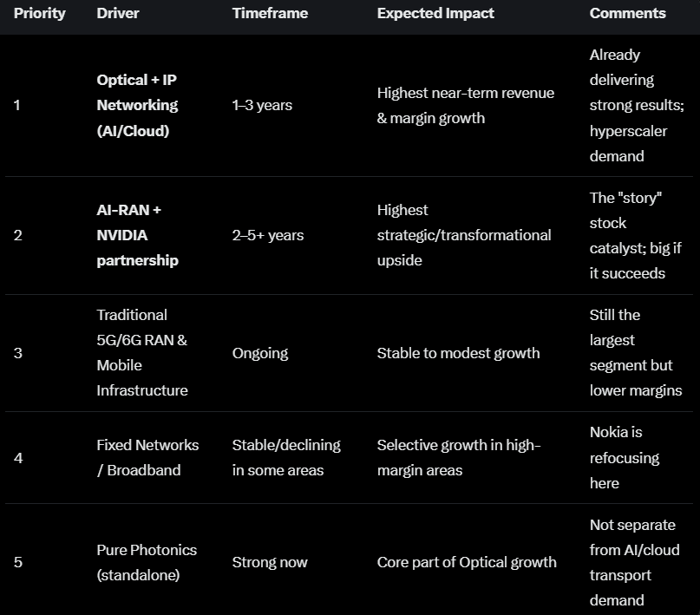This screenshot has width=700, height=615.
Task: Click the Fixed Networks / Broadband cell
Action: coord(147,457)
